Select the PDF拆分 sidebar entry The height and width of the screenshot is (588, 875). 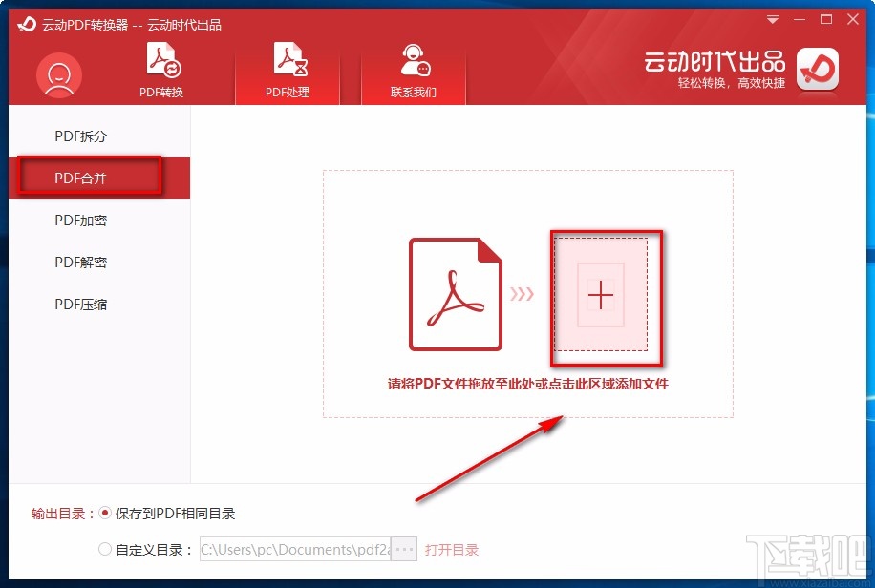[x=80, y=136]
